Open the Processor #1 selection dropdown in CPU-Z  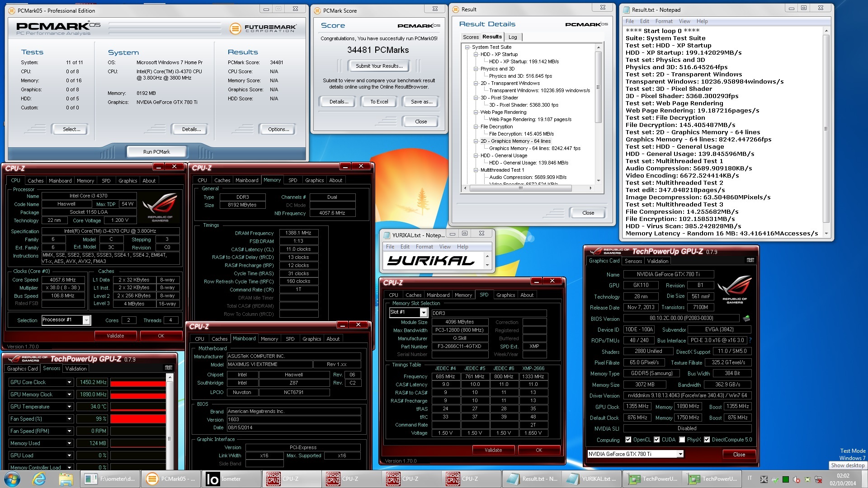coord(86,320)
